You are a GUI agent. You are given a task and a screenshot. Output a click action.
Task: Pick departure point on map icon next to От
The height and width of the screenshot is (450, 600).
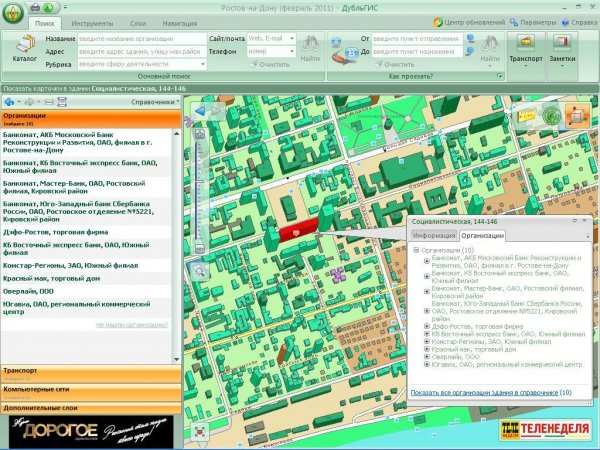click(471, 38)
